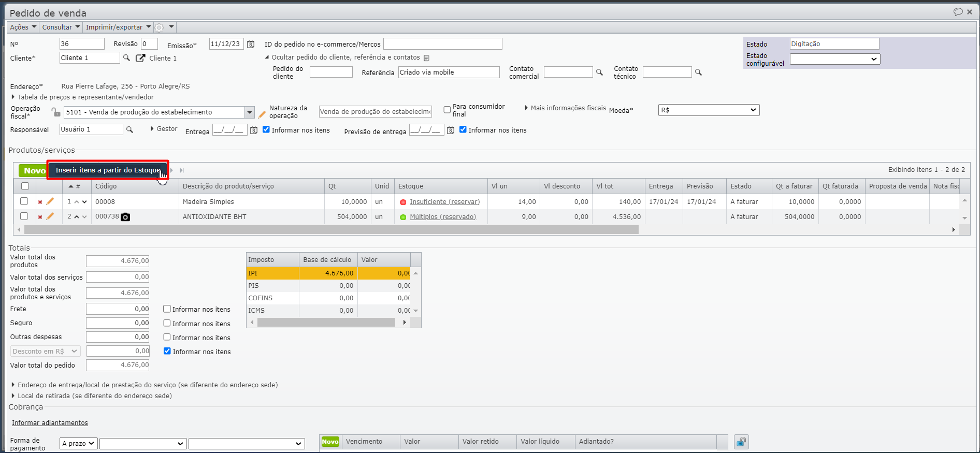Expand Tabela de preços e representante/vendedor section

pyautogui.click(x=83, y=97)
